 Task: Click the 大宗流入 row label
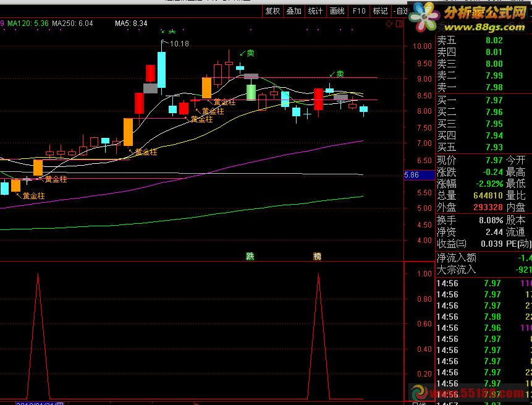coord(457,270)
